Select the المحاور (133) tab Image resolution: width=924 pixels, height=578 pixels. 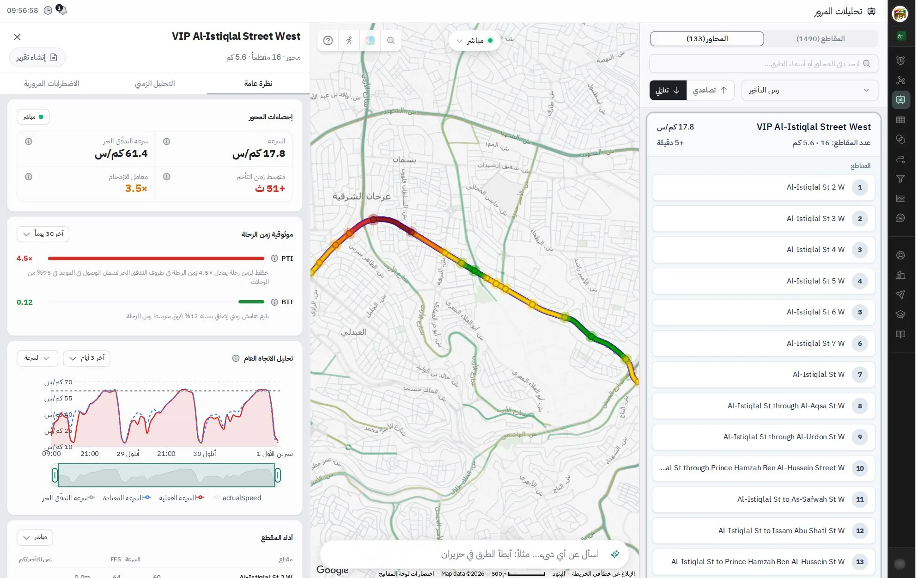point(707,39)
